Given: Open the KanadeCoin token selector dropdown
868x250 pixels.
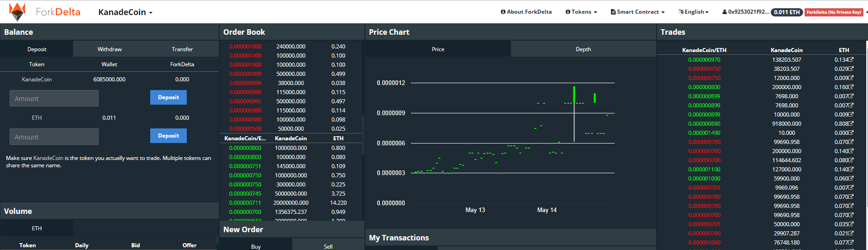Looking at the screenshot, I should click(x=125, y=12).
